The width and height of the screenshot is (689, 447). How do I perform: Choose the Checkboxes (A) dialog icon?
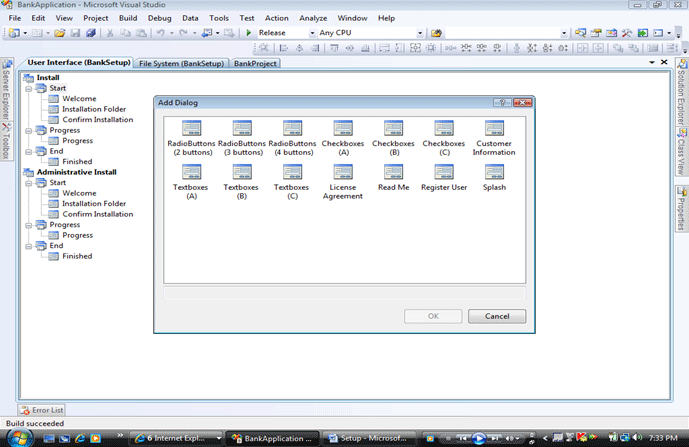coord(343,128)
